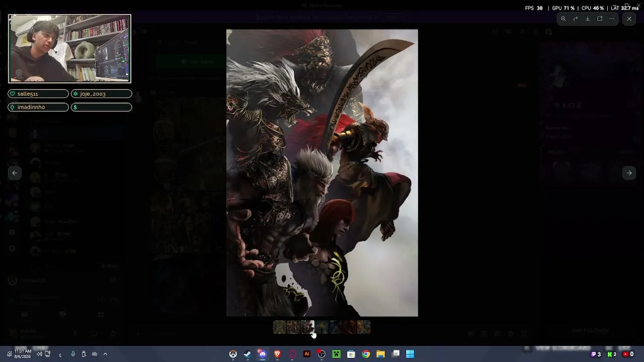Open Steam from the taskbar
The image size is (644, 362).
click(x=248, y=354)
